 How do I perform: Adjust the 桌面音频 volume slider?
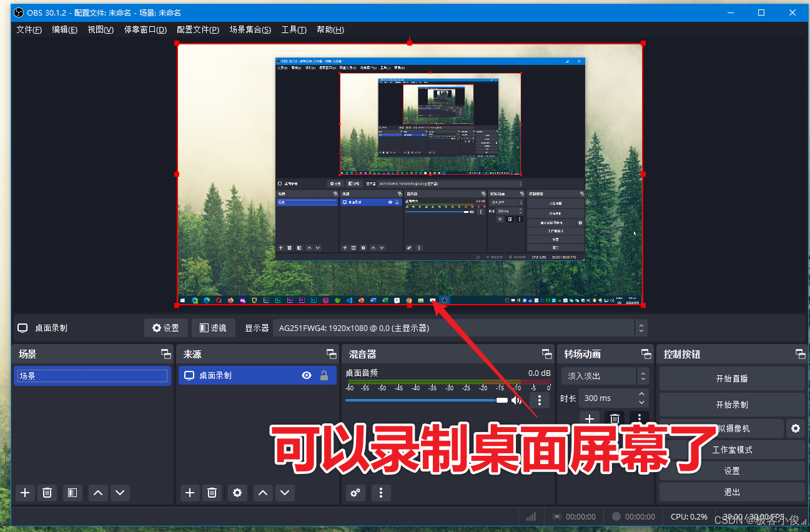pos(427,400)
